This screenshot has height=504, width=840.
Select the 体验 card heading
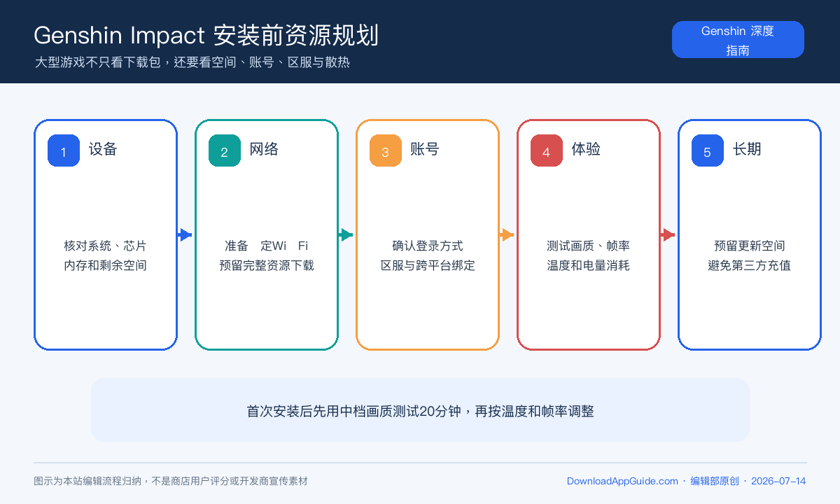click(586, 149)
